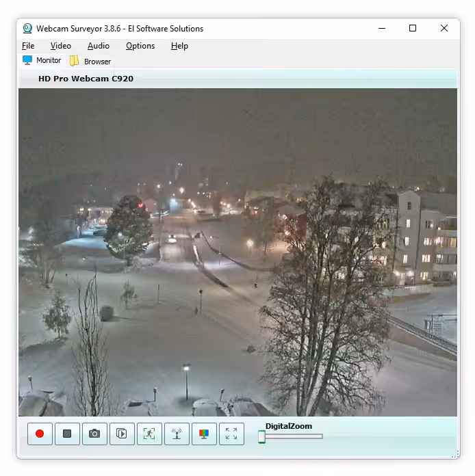Viewport: 475px width, 476px height.
Task: Open the Video menu
Action: point(60,46)
